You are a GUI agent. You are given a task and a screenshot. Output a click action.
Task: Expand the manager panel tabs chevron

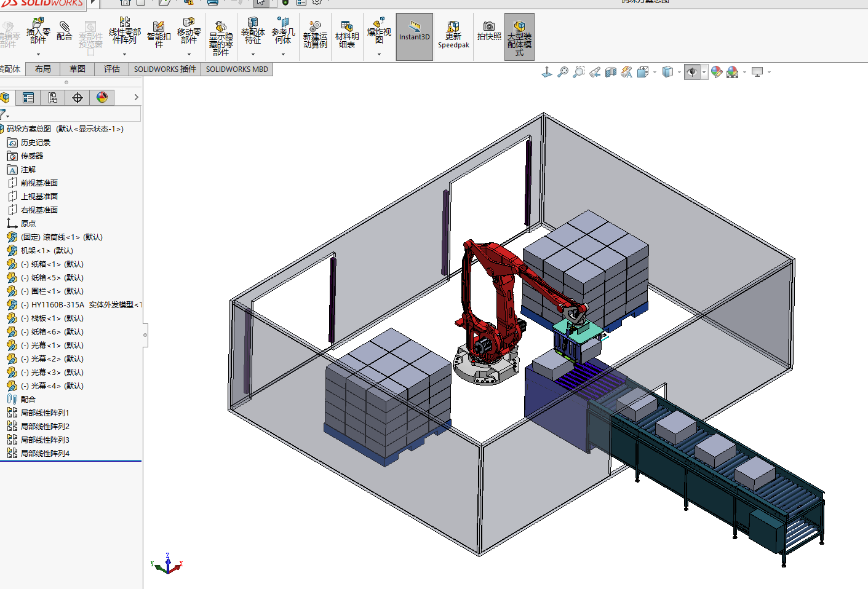136,98
